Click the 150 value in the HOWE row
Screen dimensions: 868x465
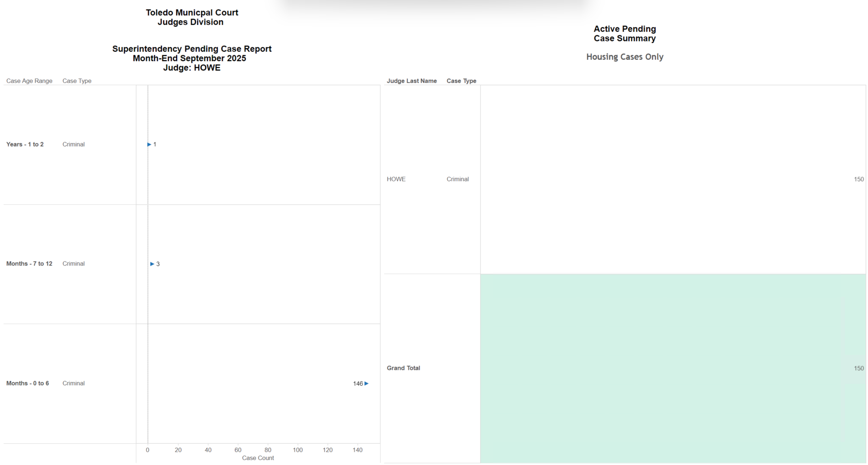tap(858, 179)
